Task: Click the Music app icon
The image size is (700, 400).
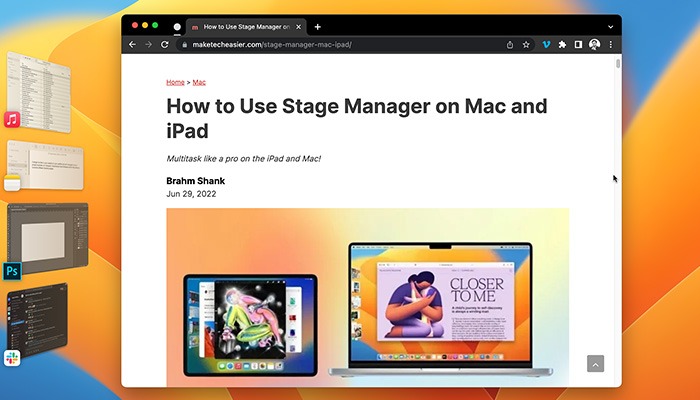Action: tap(12, 119)
